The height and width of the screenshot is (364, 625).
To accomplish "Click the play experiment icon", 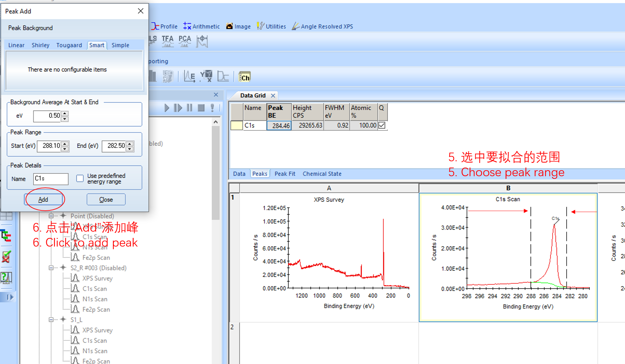I will [x=167, y=108].
